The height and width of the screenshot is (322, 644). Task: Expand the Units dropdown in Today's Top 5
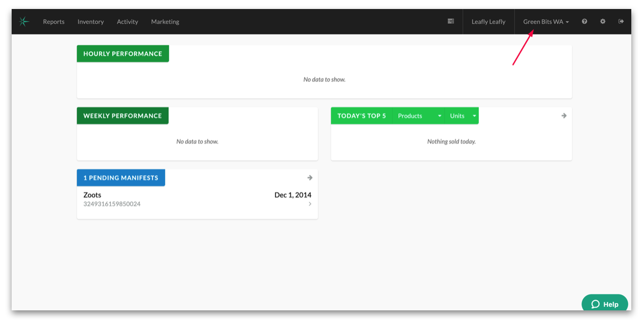(x=461, y=115)
